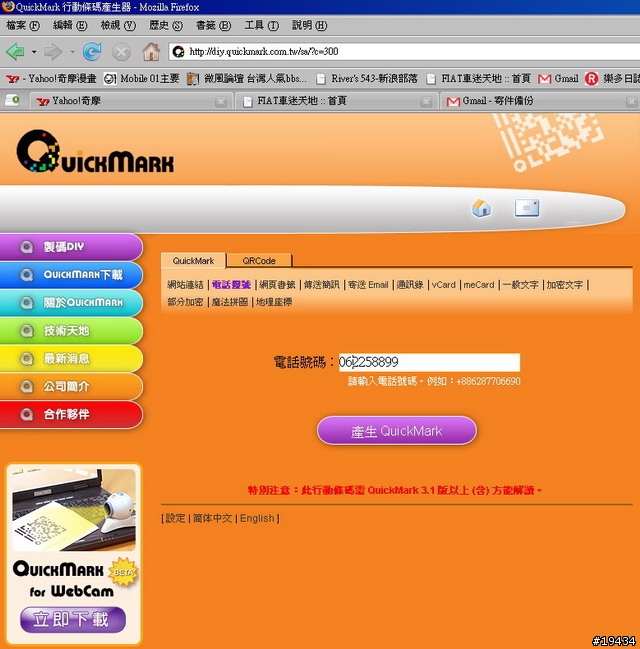Open Gmail bookmark in bookmarks toolbar
The image size is (640, 649).
[558, 79]
